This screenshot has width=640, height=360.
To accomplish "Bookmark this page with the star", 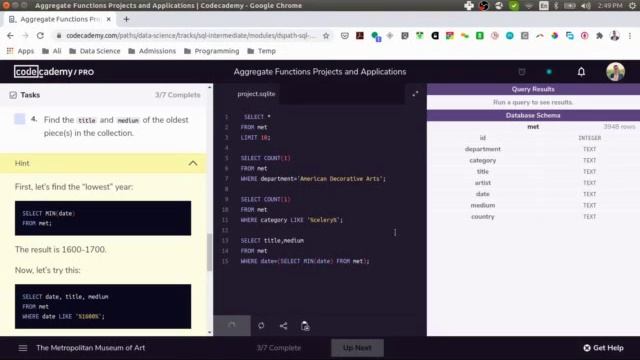I will [x=326, y=36].
